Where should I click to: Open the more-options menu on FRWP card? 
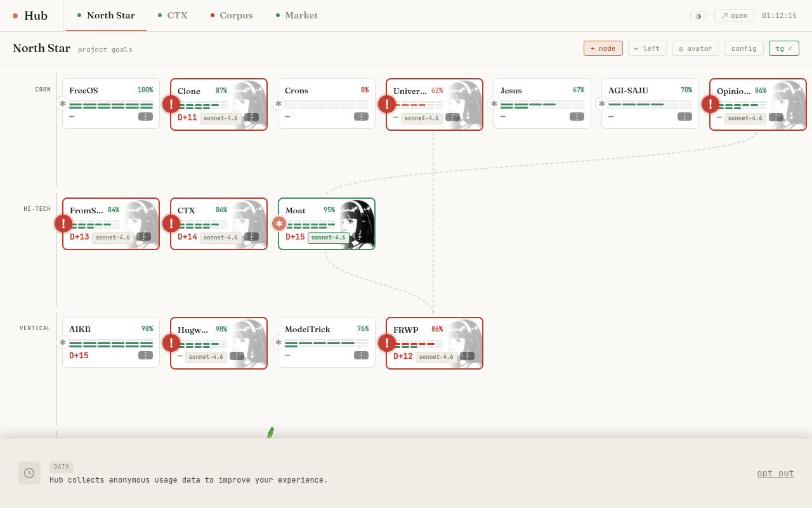467,356
